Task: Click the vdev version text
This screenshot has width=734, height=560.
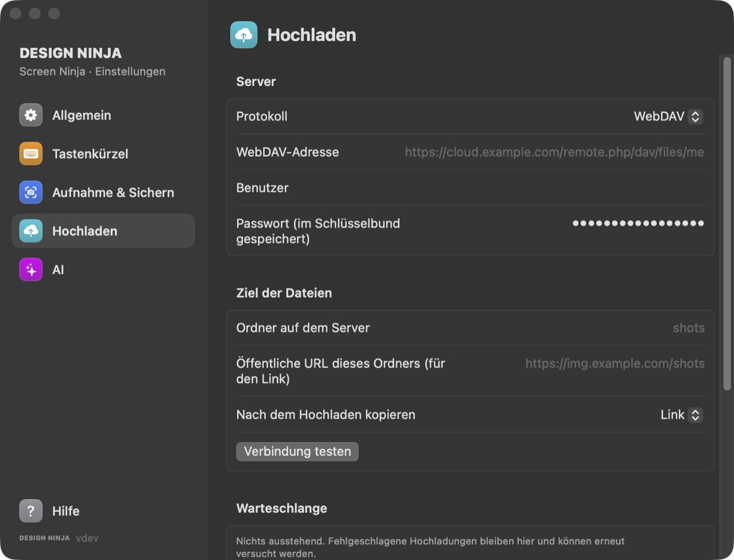Action: click(87, 538)
